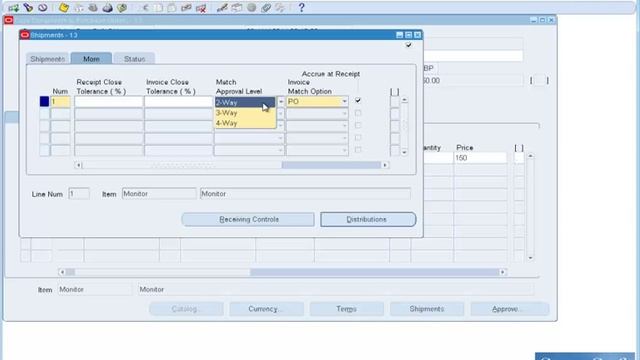Click down arrow of Shipments vertical scrollbar

404,152
